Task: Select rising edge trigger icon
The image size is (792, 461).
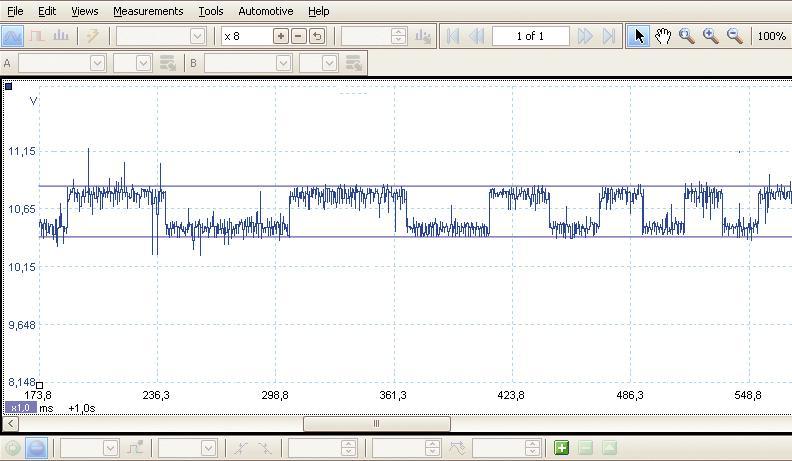Action: 240,448
